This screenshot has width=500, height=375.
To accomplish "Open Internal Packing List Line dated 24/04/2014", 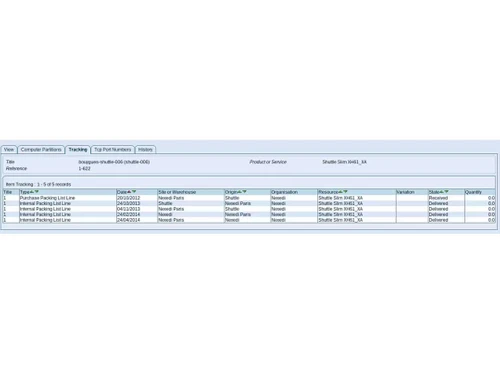I will pos(45,220).
